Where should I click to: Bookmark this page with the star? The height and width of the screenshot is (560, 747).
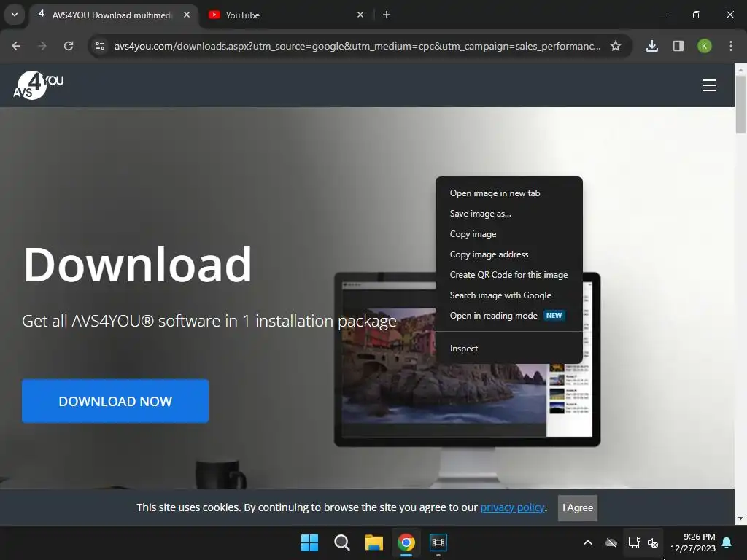(x=616, y=46)
